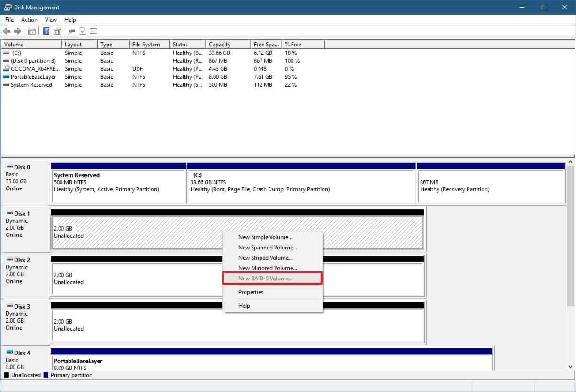Click the disk pane scrollbar down arrow
Screen dimensions: 576x392
pos(571,367)
